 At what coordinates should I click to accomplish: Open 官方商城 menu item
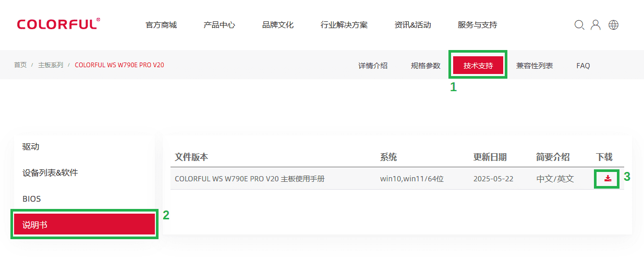pyautogui.click(x=161, y=25)
